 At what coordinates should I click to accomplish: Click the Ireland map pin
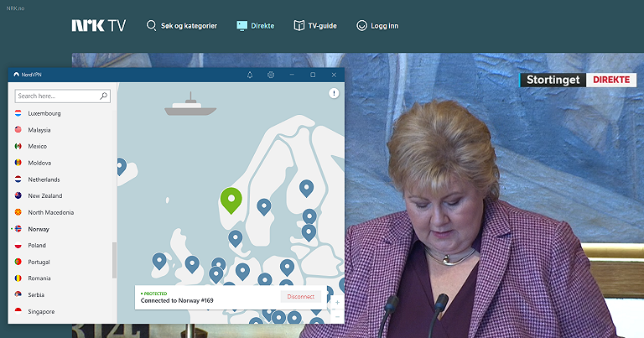coord(159,261)
